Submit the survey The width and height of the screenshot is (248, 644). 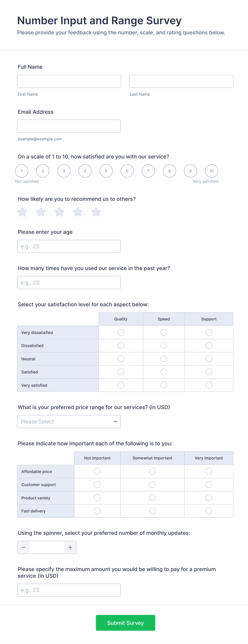125,623
